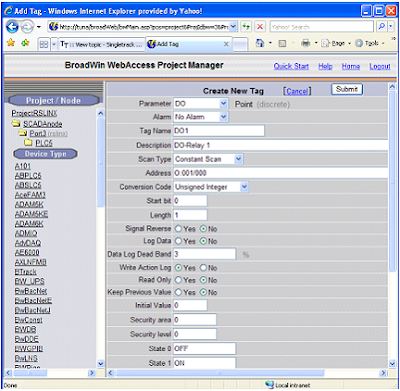Open ProjectRSLINX in the tree
The width and height of the screenshot is (400, 391).
pos(34,113)
